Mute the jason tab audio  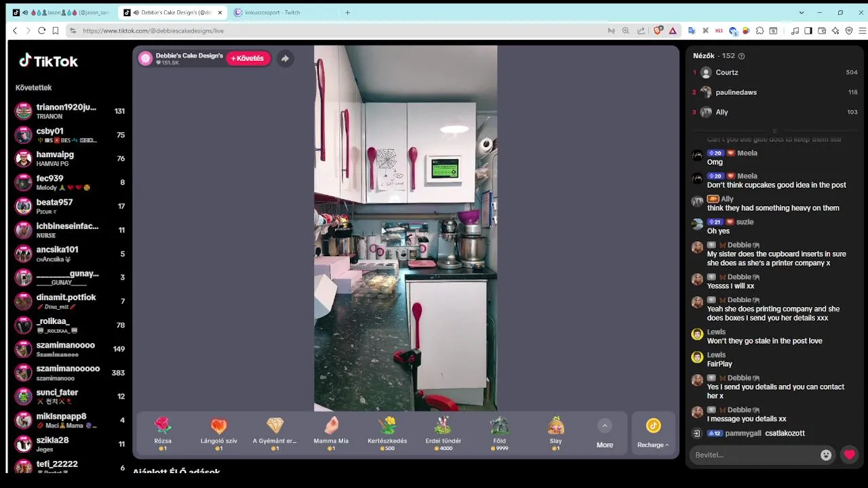pyautogui.click(x=25, y=12)
